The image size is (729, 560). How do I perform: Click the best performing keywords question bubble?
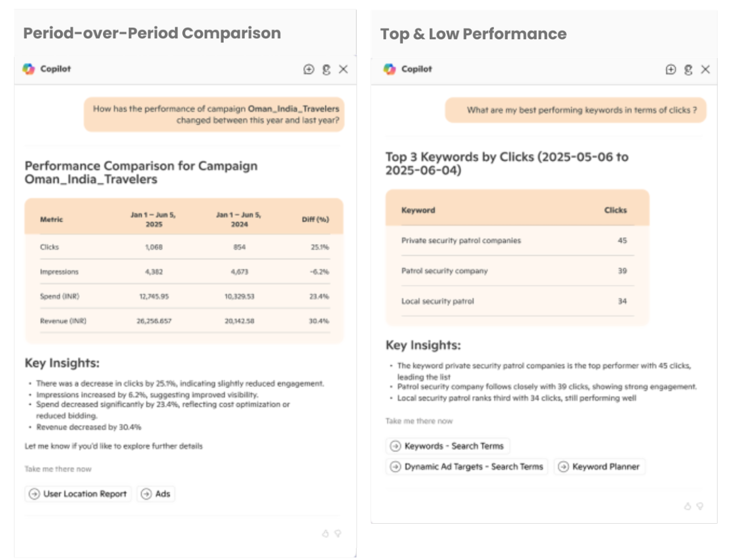coord(575,110)
